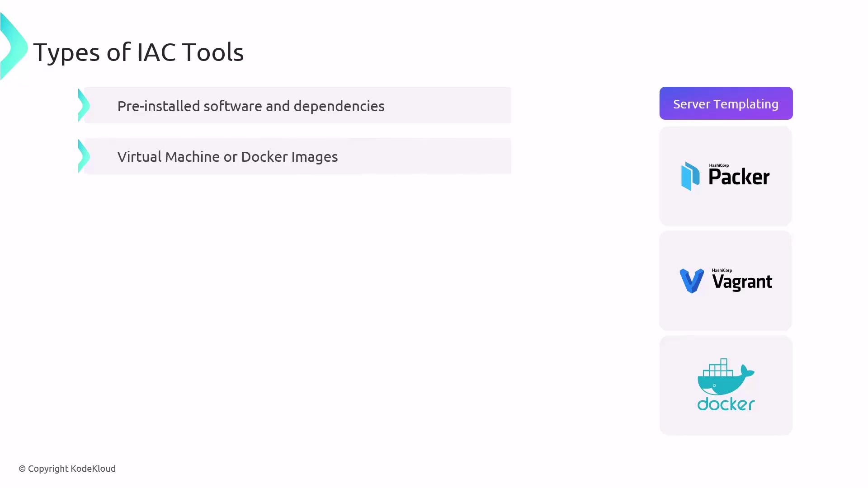This screenshot has height=488, width=868.
Task: Click the 'Types of IAC Tools' title
Action: pos(138,52)
